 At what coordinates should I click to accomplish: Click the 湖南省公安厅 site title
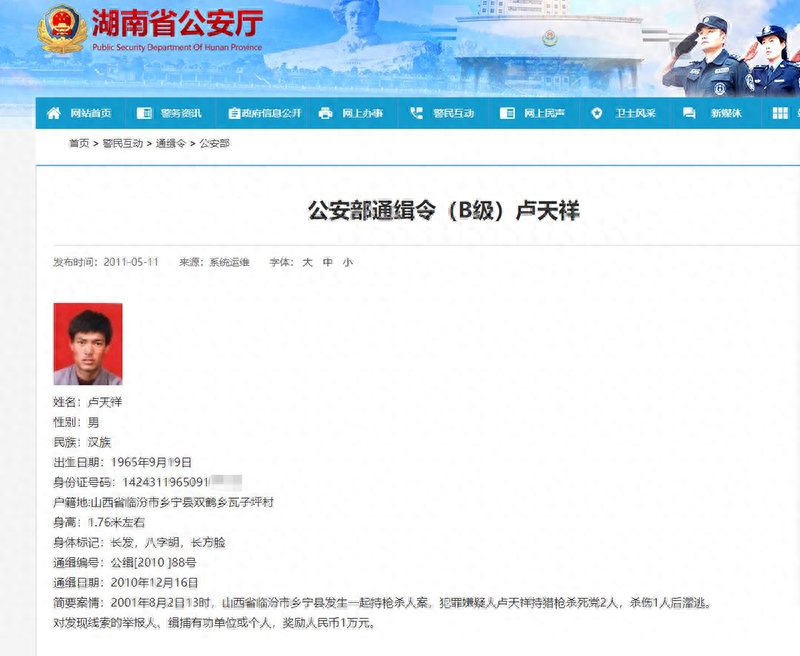(176, 24)
